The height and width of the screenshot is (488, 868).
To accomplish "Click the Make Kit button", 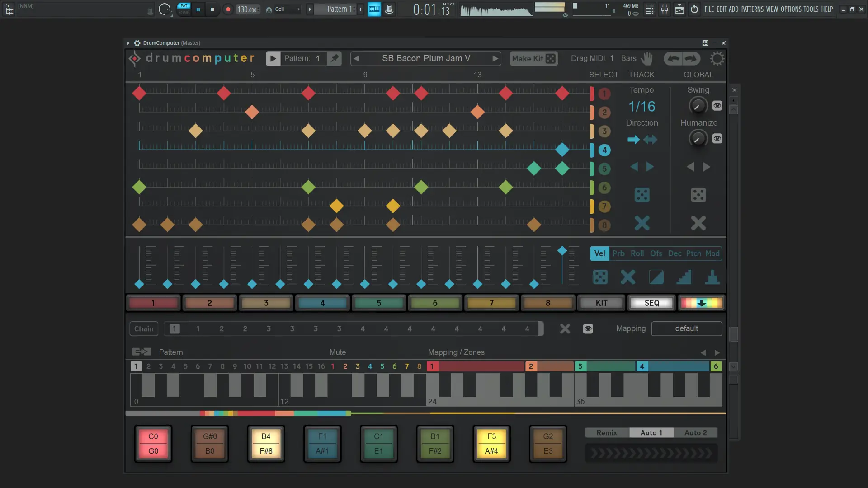I will coord(533,58).
